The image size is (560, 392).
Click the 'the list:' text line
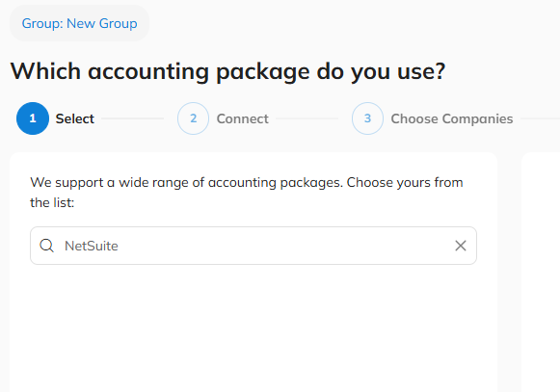click(52, 203)
